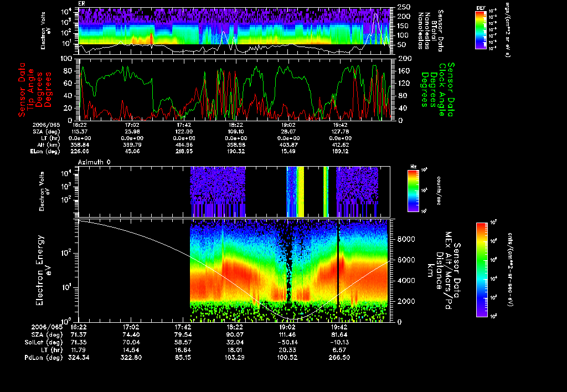Screen dimensions: 567x392
Task: Select the Azimuth 0 counts panel
Action: pyautogui.click(x=234, y=192)
